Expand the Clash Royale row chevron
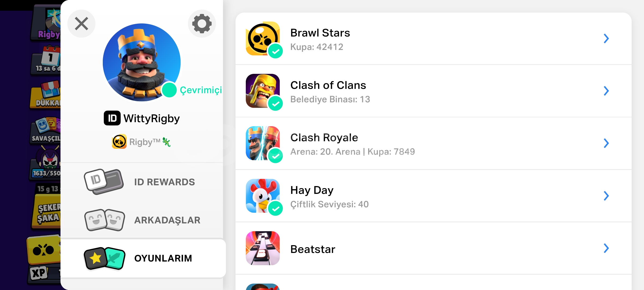Screen dimensions: 644x290 606,143
